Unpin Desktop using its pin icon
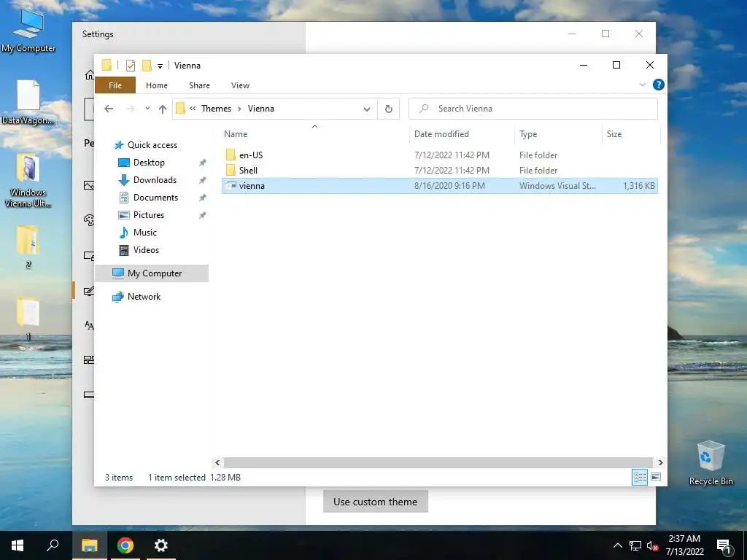The image size is (747, 560). [203, 163]
